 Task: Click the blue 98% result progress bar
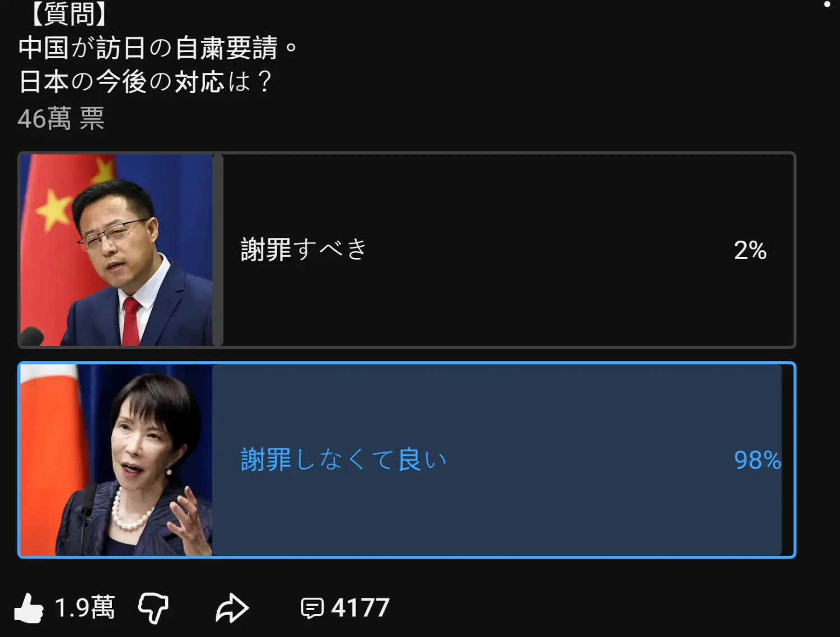497,460
